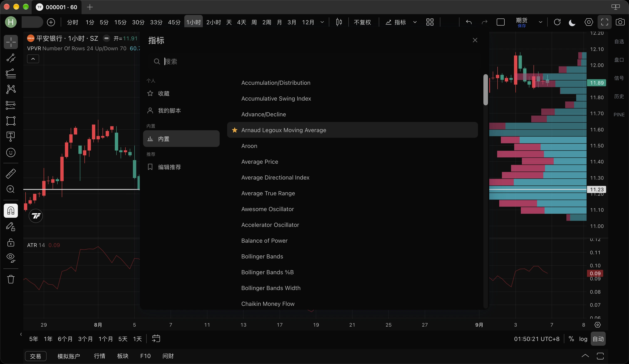The image size is (629, 364).
Task: Toggle lock all drawings
Action: [11, 242]
